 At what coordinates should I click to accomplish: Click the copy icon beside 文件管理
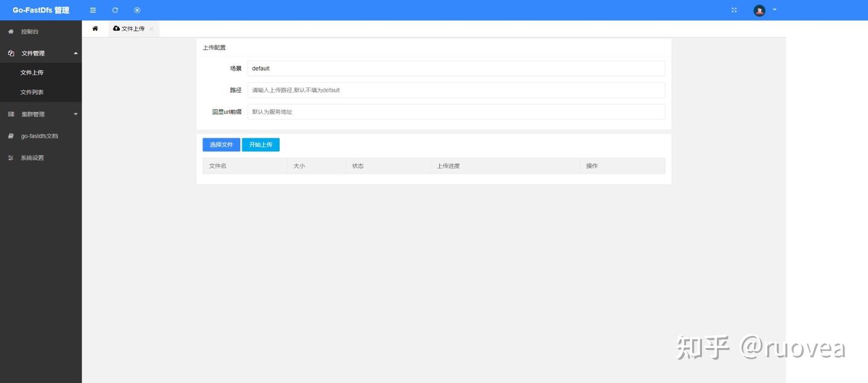point(11,53)
